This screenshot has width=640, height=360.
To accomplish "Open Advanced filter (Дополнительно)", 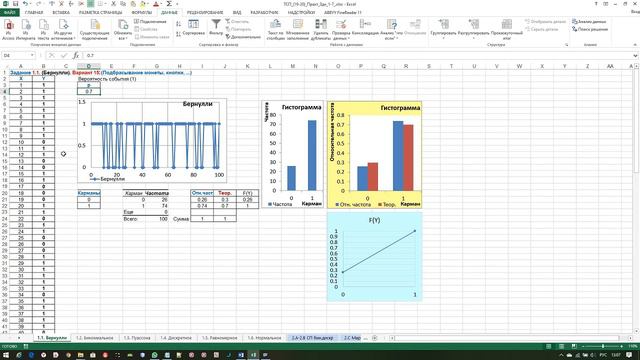I will [243, 37].
